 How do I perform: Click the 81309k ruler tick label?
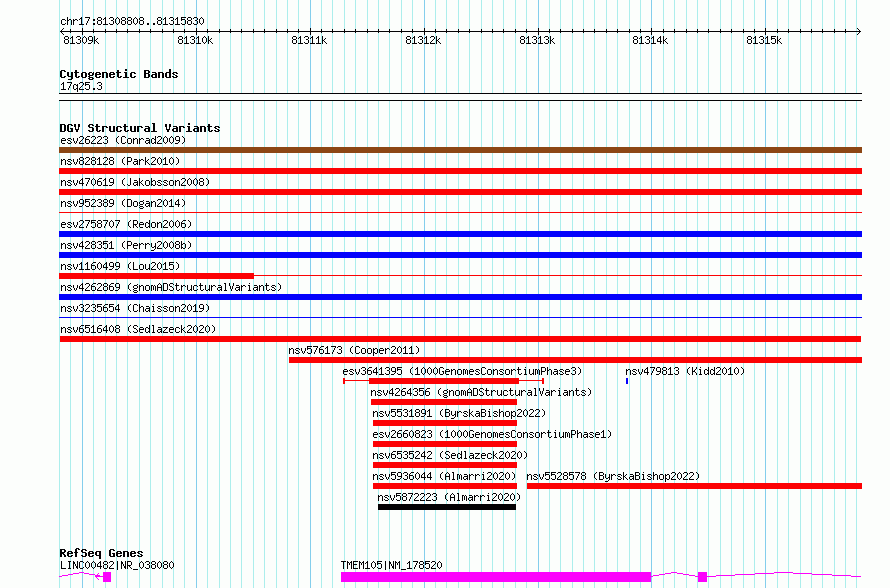pos(81,40)
